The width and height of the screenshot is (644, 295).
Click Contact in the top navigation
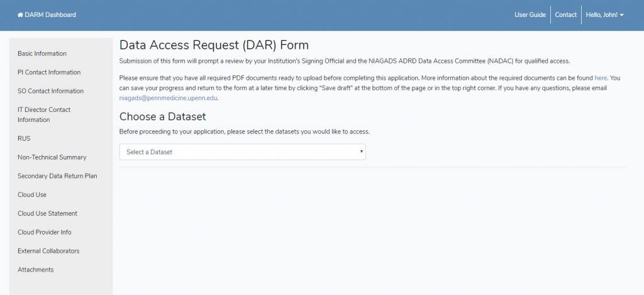565,14
